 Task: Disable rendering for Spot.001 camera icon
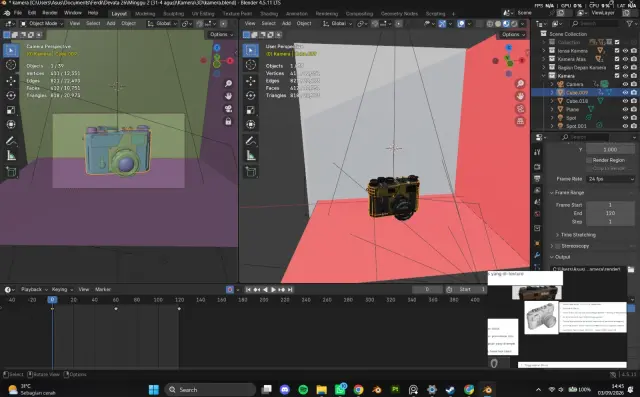point(633,126)
